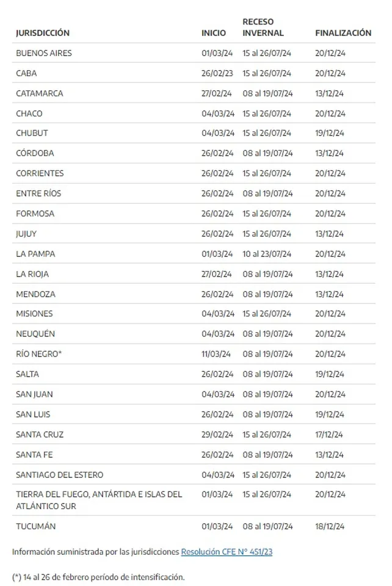Select the CABA row name
The width and height of the screenshot is (392, 586).
click(26, 73)
